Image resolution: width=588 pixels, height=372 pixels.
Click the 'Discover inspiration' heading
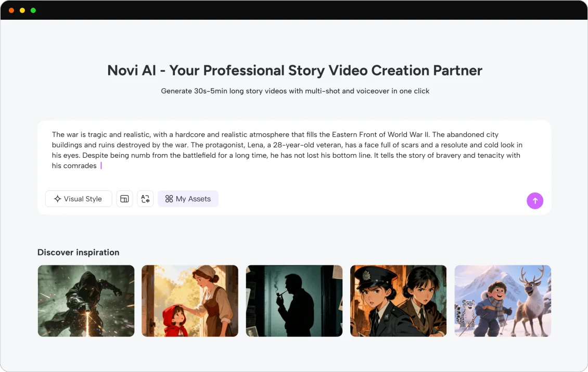click(x=79, y=252)
